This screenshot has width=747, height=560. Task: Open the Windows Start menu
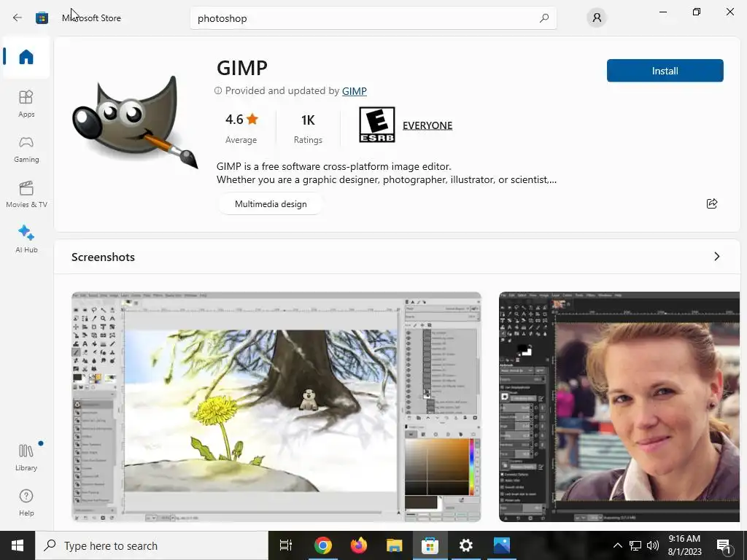pos(18,545)
